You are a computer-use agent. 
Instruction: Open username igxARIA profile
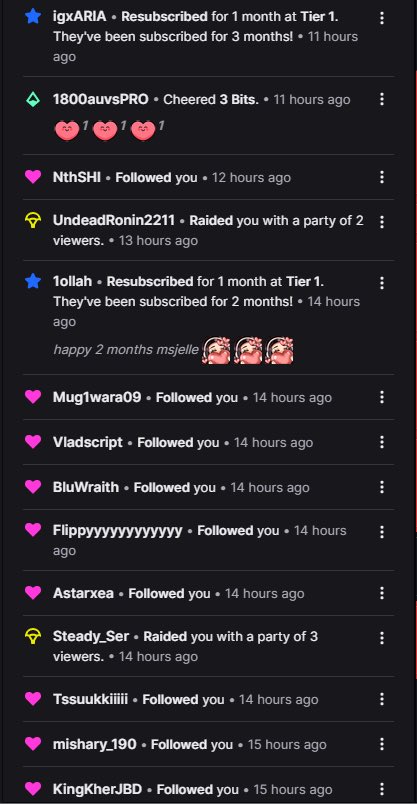tap(80, 16)
